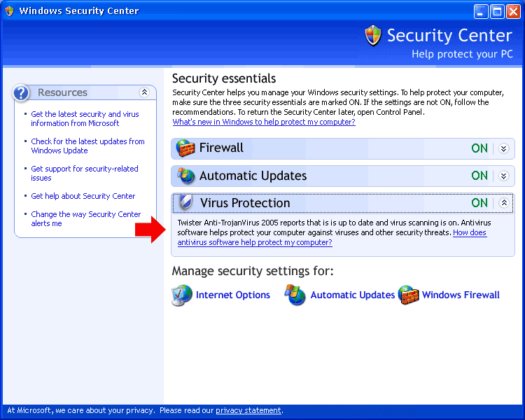This screenshot has width=525, height=420.
Task: Expand the Automatic Updates section chevron
Action: pos(503,176)
